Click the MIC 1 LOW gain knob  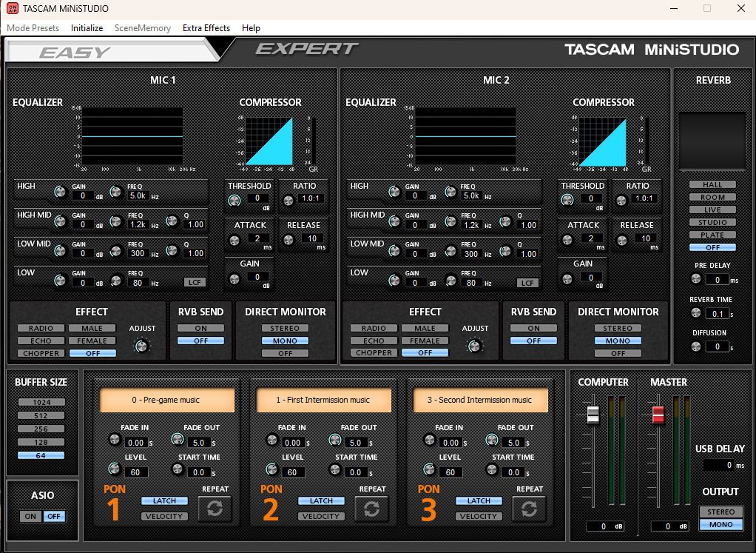60,281
